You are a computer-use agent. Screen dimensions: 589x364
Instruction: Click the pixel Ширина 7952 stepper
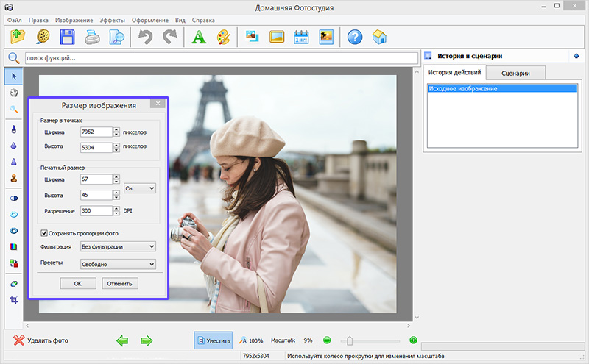click(x=116, y=132)
